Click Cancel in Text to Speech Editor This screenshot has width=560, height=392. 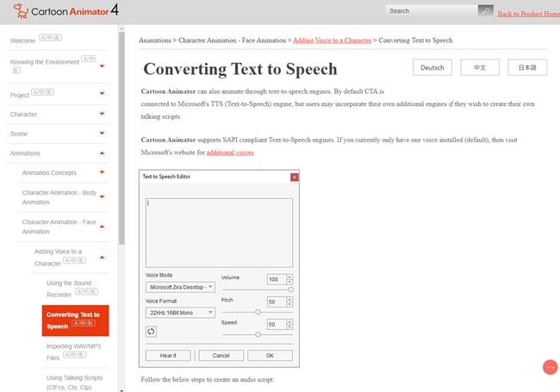(x=221, y=356)
